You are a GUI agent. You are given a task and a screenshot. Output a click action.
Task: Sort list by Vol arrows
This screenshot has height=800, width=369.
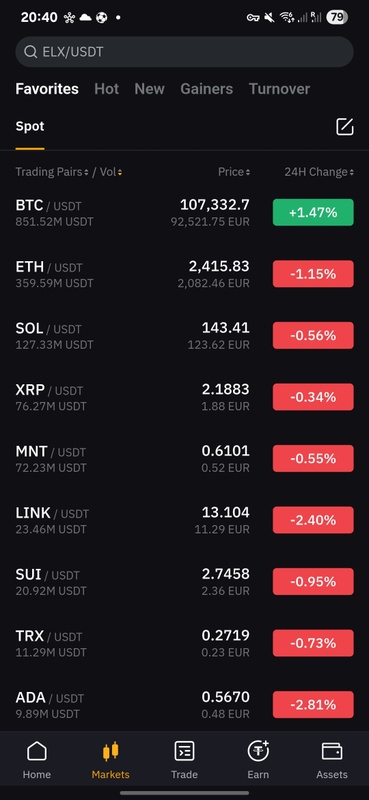pos(119,172)
